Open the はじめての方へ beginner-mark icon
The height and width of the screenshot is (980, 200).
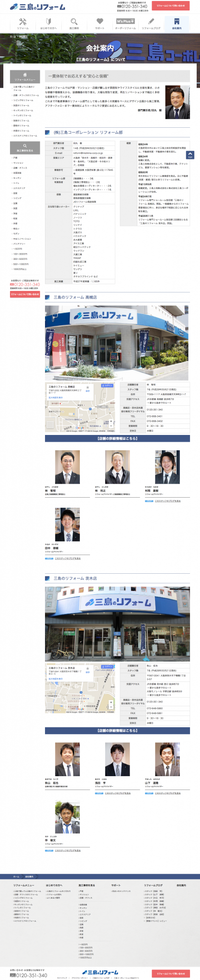click(x=48, y=21)
